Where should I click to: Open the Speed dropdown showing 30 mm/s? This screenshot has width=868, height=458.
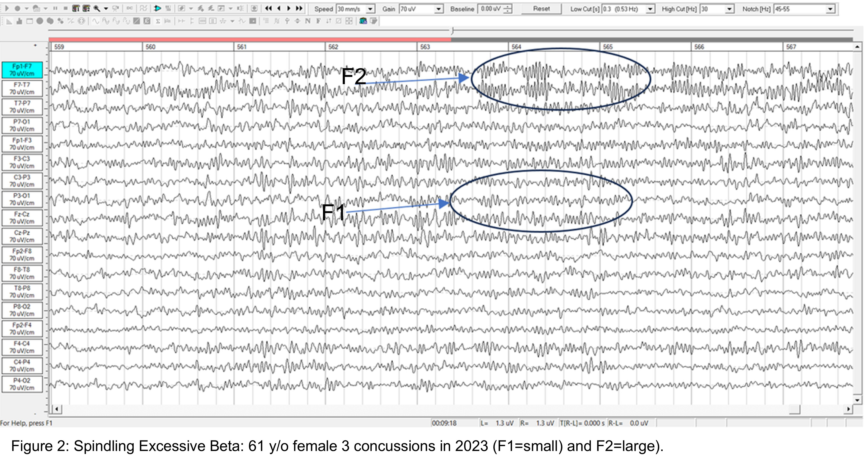370,9
